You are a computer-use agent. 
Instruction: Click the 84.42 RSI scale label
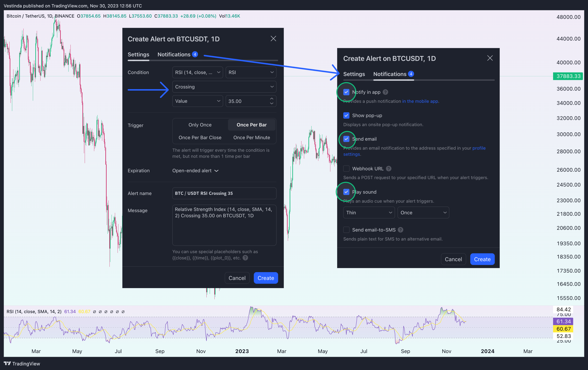[x=563, y=309]
